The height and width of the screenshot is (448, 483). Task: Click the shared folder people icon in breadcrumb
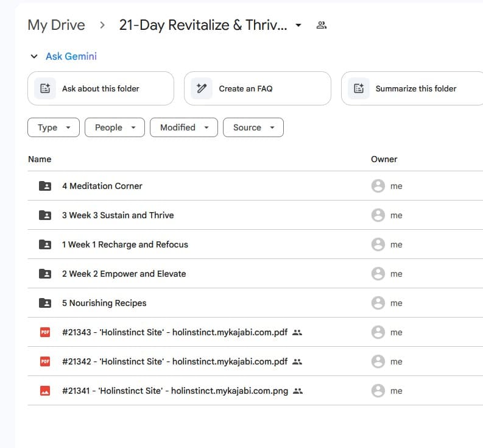322,26
